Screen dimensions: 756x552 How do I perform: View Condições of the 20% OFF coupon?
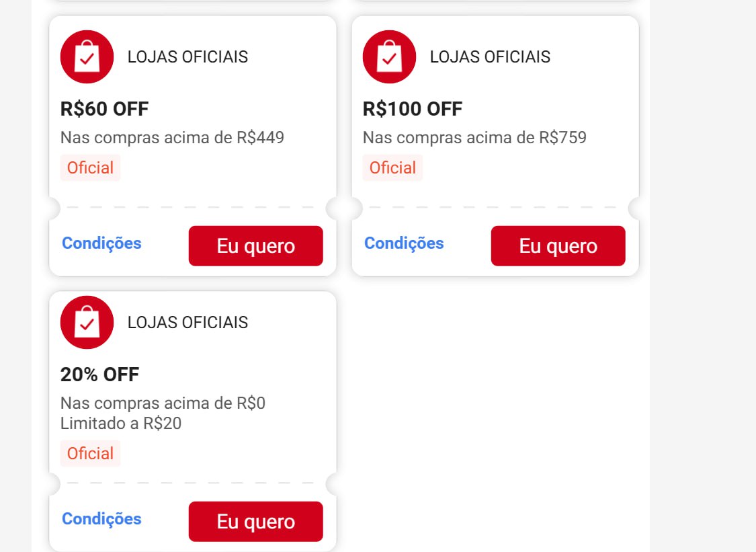coord(101,519)
